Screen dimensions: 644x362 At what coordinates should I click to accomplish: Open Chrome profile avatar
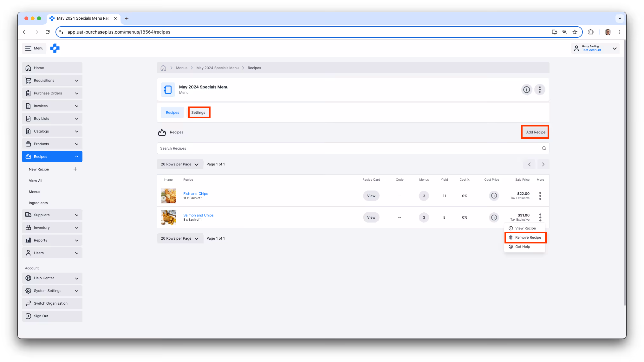point(608,32)
